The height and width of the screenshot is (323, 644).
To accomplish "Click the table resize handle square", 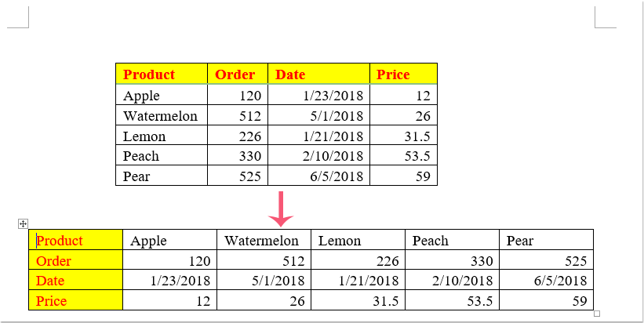I will coord(597,314).
